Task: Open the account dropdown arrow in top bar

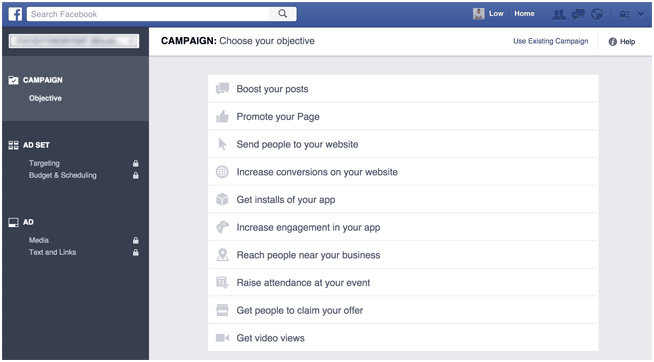Action: pyautogui.click(x=641, y=14)
